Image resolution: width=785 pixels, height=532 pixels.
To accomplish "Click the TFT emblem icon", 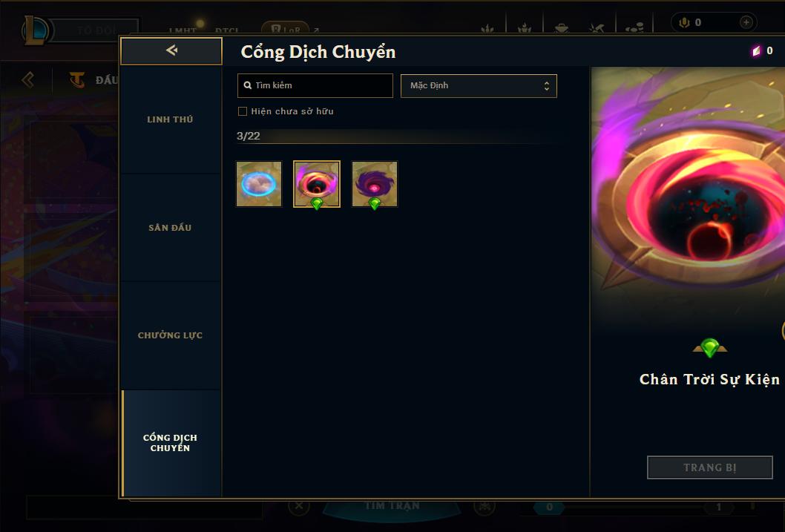I will coord(77,79).
